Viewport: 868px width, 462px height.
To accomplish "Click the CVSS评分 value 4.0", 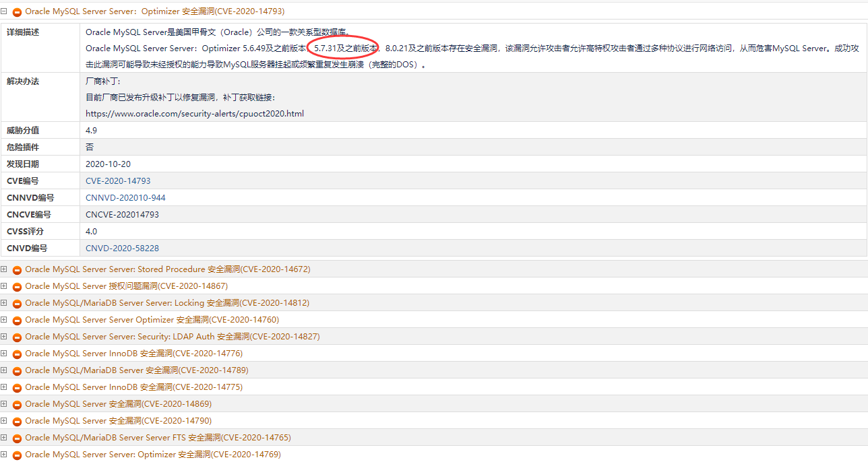I will coord(92,231).
